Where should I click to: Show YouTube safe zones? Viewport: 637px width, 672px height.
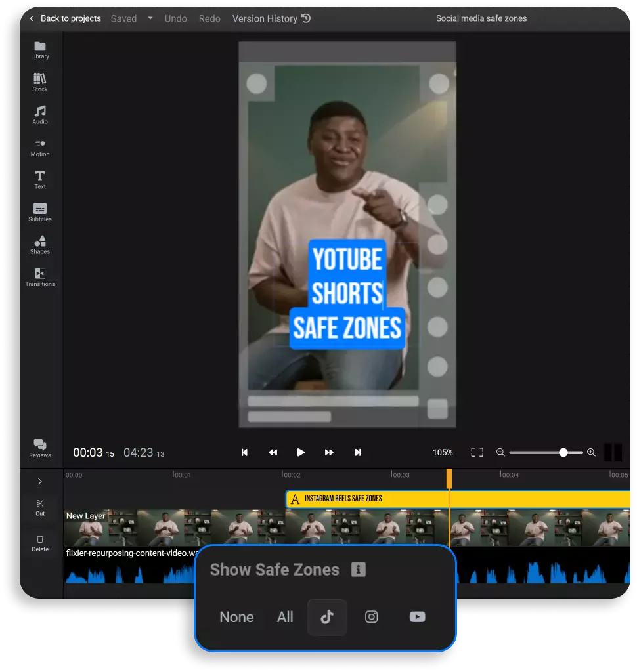click(x=418, y=617)
